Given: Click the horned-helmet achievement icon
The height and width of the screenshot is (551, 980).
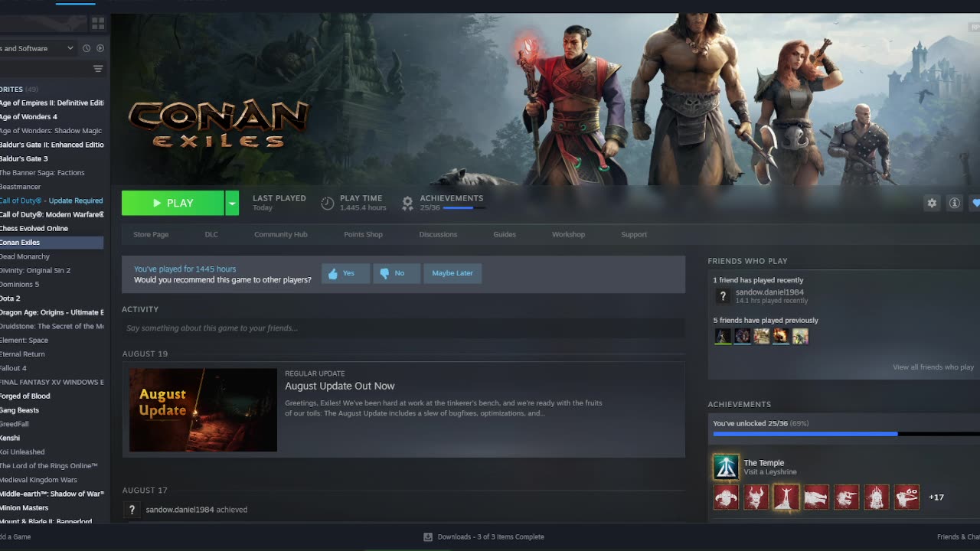Looking at the screenshot, I should point(726,497).
